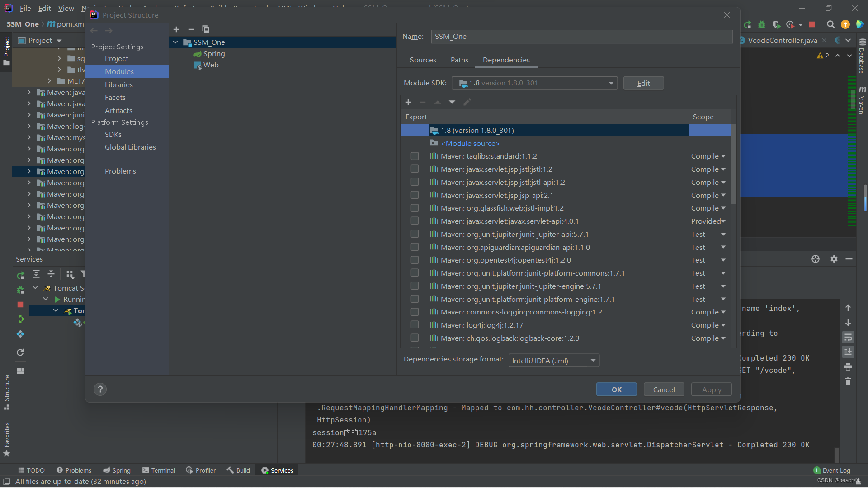Change Test scope of opentest4j dependency

click(708, 260)
